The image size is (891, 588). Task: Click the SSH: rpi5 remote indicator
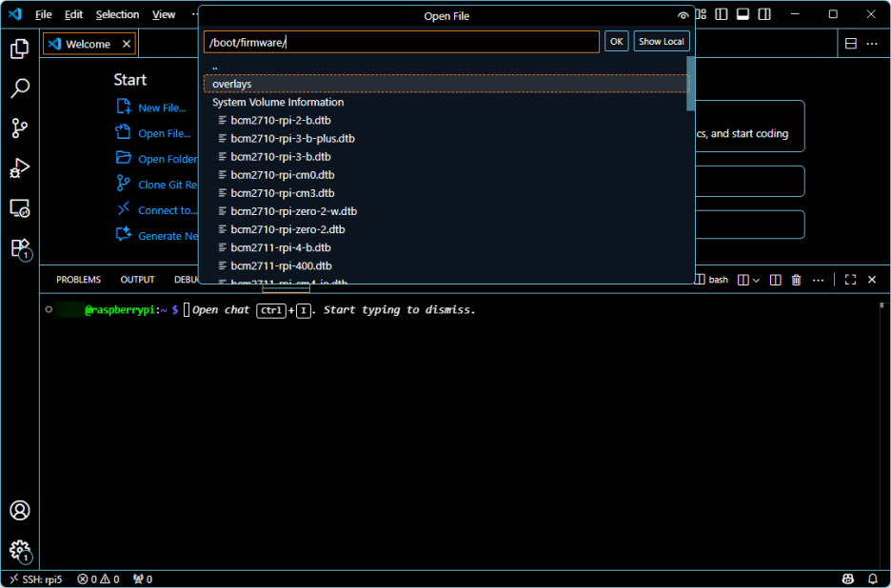coord(36,579)
